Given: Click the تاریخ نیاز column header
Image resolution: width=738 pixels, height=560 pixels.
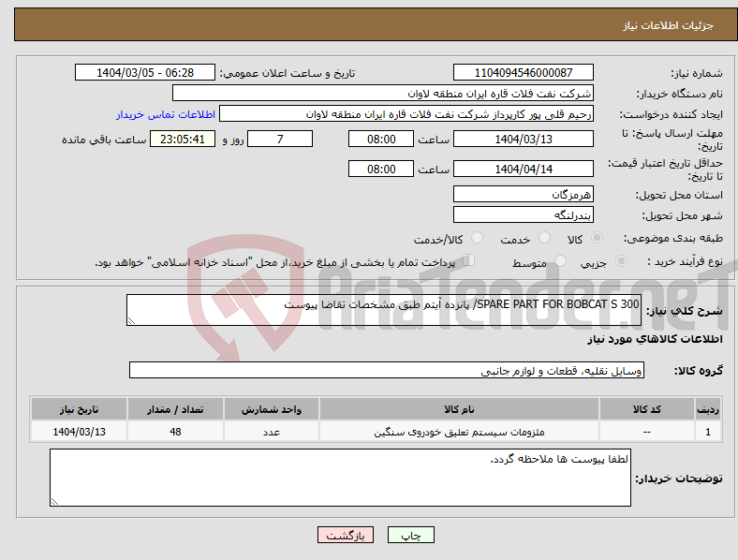Looking at the screenshot, I should 79,409.
